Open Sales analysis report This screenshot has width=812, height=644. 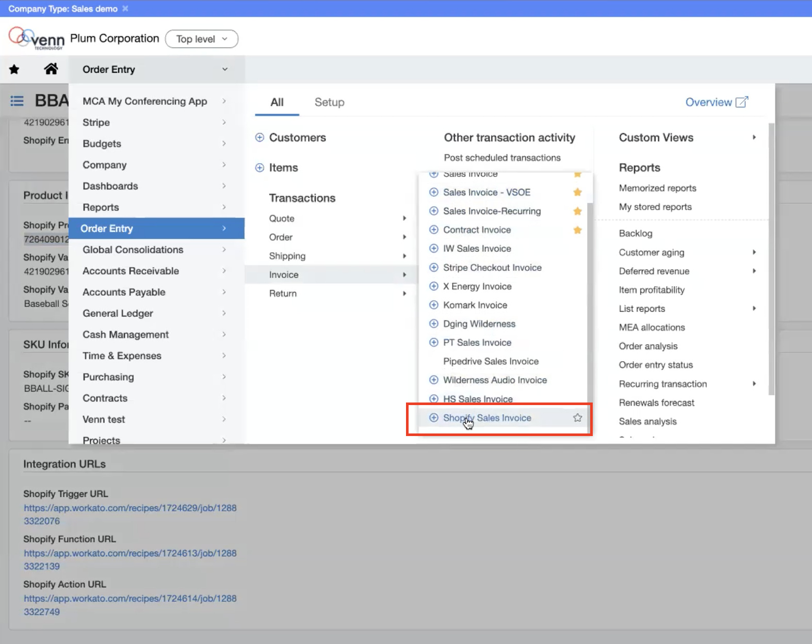coord(647,422)
